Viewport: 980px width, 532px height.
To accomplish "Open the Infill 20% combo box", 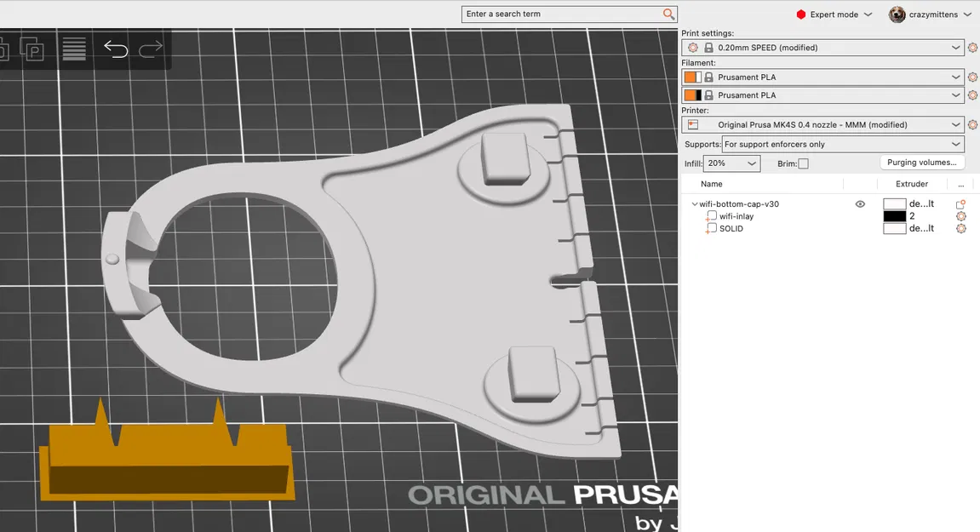I will coord(731,163).
